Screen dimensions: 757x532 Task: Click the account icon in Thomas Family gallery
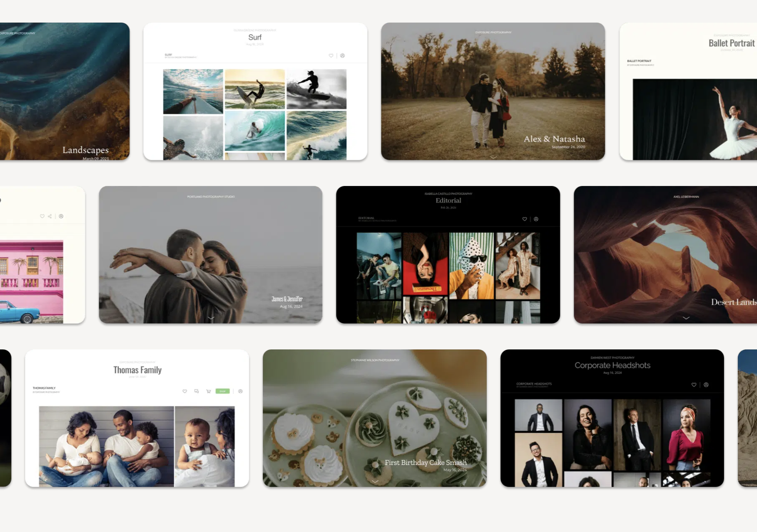[x=240, y=391]
